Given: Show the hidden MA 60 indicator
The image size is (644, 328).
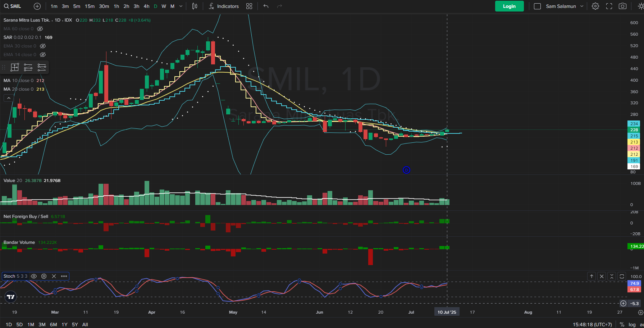Looking at the screenshot, I should click(x=40, y=29).
